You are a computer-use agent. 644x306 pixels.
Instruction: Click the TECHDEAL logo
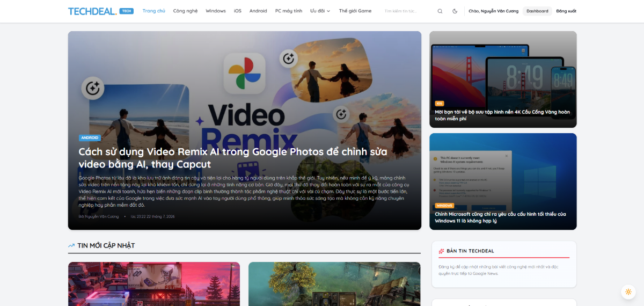coord(92,11)
